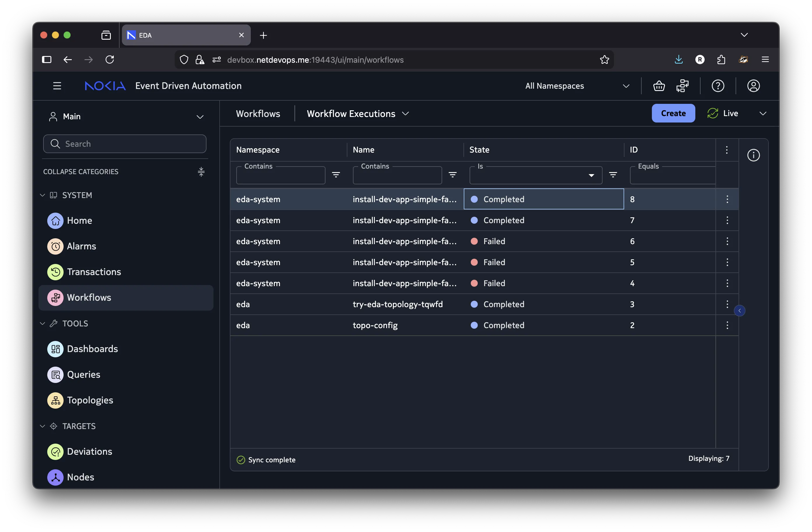
Task: Expand the side info panel handle
Action: pyautogui.click(x=739, y=311)
